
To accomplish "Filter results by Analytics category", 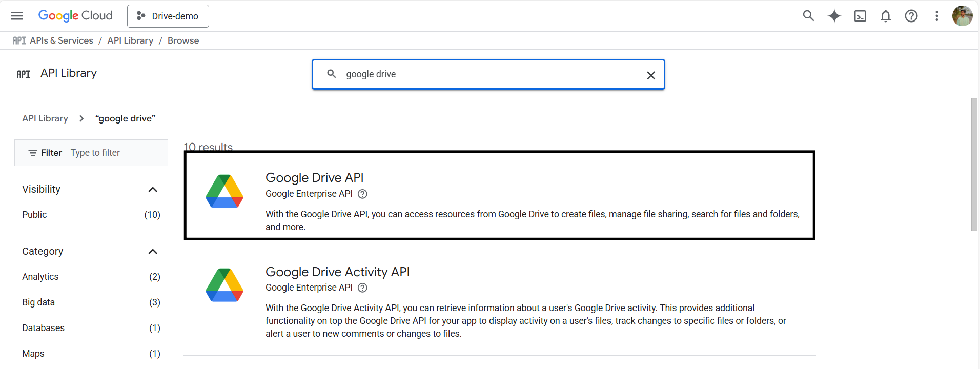I will click(40, 277).
